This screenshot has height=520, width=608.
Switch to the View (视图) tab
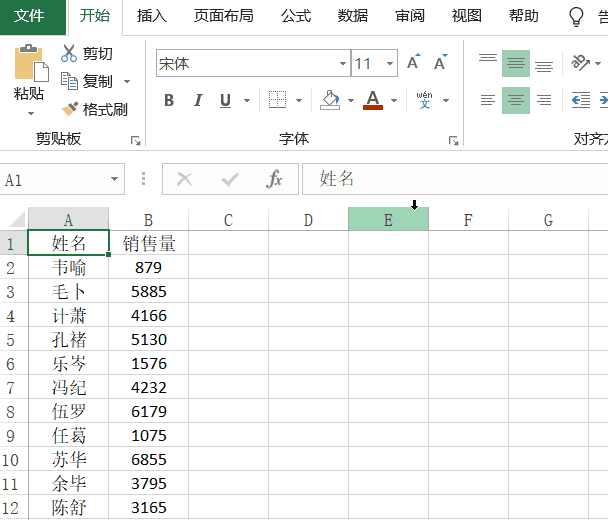(466, 16)
